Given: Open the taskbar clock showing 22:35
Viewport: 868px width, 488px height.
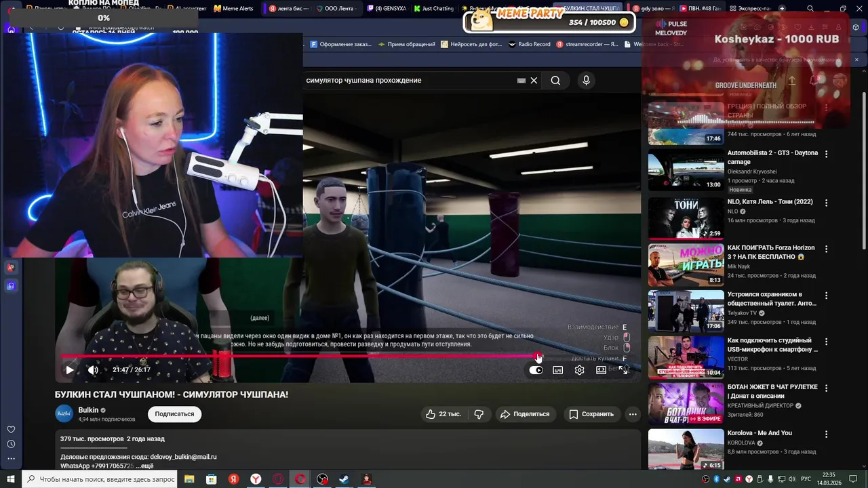Looking at the screenshot, I should pos(828,479).
